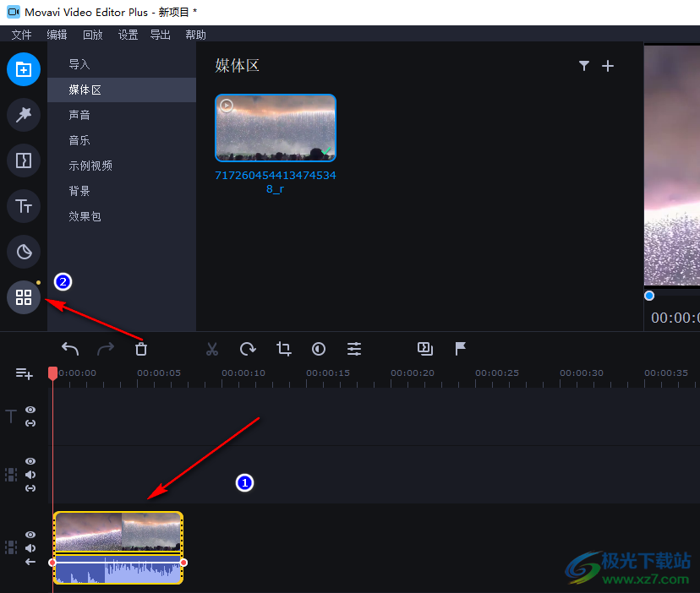
Task: Toggle overlay track link icon
Action: coord(30,488)
